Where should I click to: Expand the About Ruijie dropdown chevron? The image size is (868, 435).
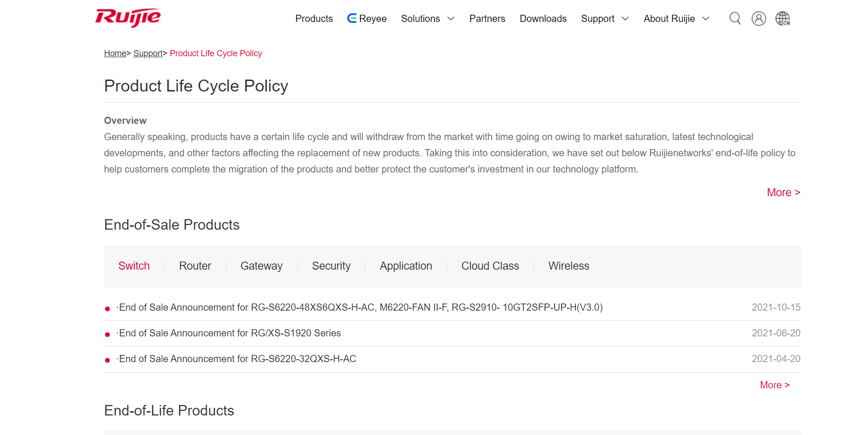coord(706,19)
